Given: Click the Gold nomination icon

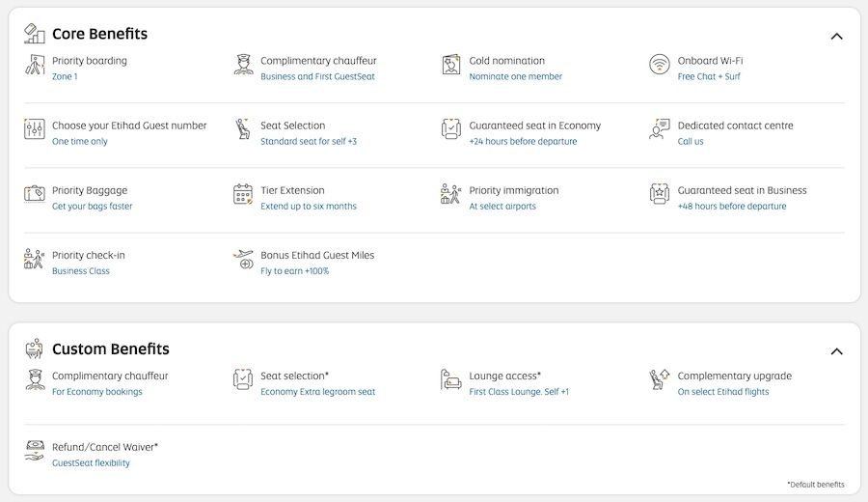Looking at the screenshot, I should pos(451,66).
